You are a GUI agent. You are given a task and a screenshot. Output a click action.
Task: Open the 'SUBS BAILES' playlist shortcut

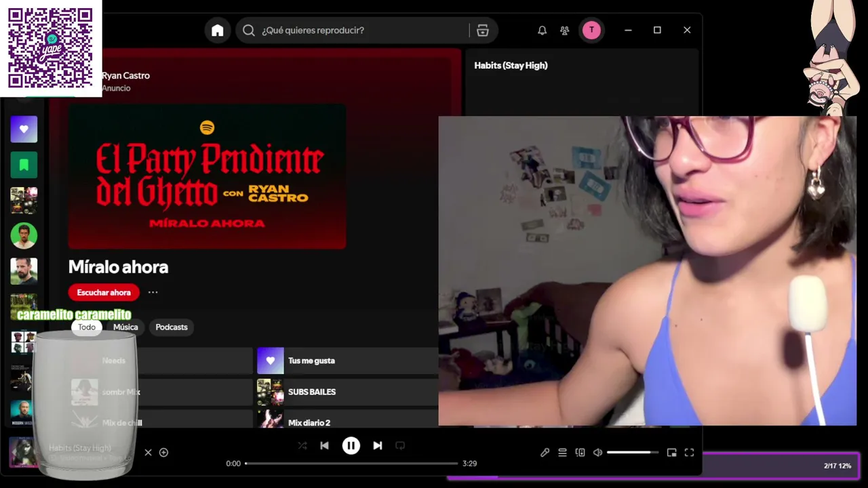pos(347,392)
